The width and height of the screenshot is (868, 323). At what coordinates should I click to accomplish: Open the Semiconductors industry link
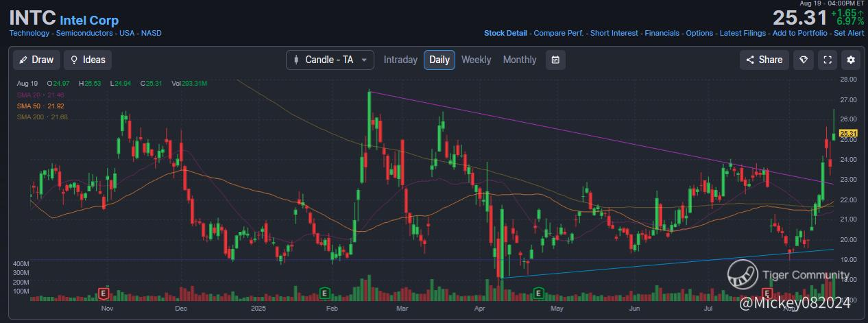(84, 33)
